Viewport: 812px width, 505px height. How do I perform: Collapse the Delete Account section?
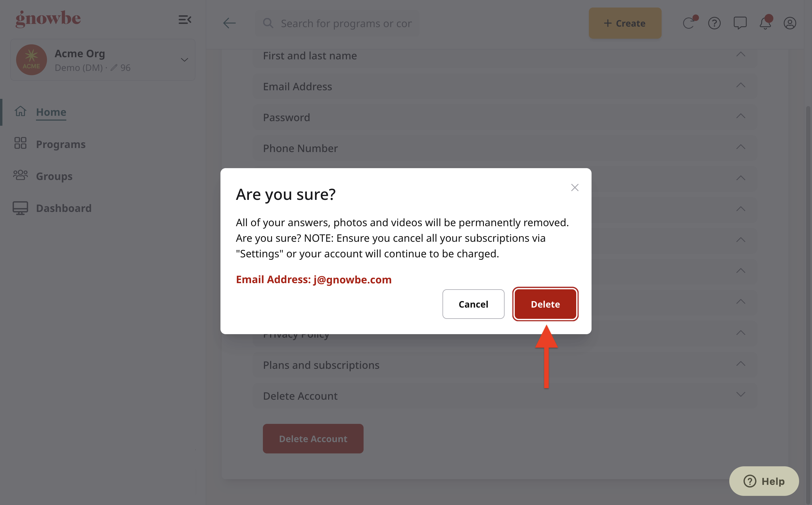coord(504,396)
